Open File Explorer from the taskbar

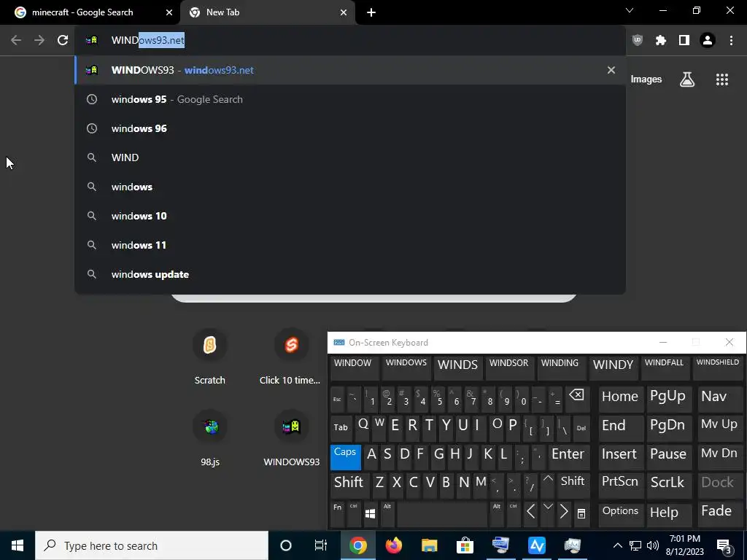[429, 545]
